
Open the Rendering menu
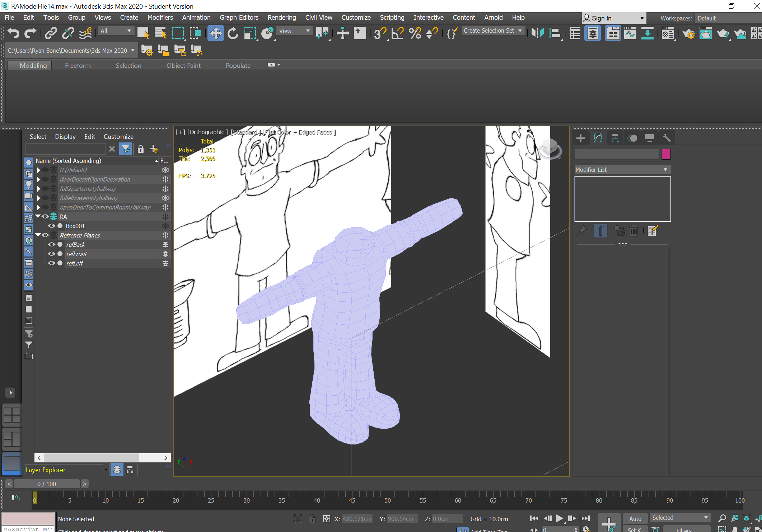coord(281,18)
